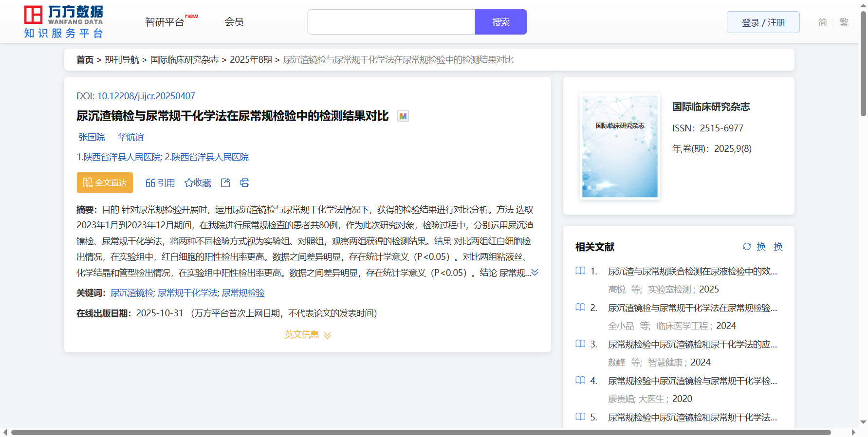The image size is (868, 437).
Task: Refresh related literature with 换一换
Action: tap(762, 247)
